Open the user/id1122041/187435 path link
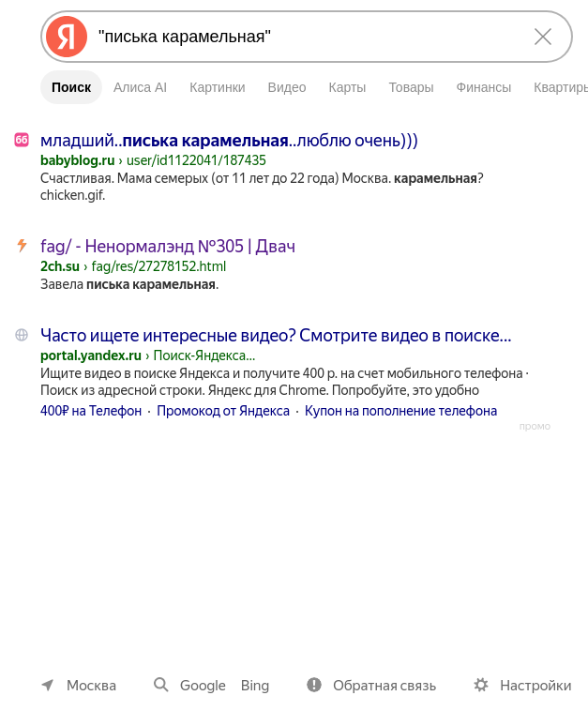588x726 pixels. (x=196, y=160)
